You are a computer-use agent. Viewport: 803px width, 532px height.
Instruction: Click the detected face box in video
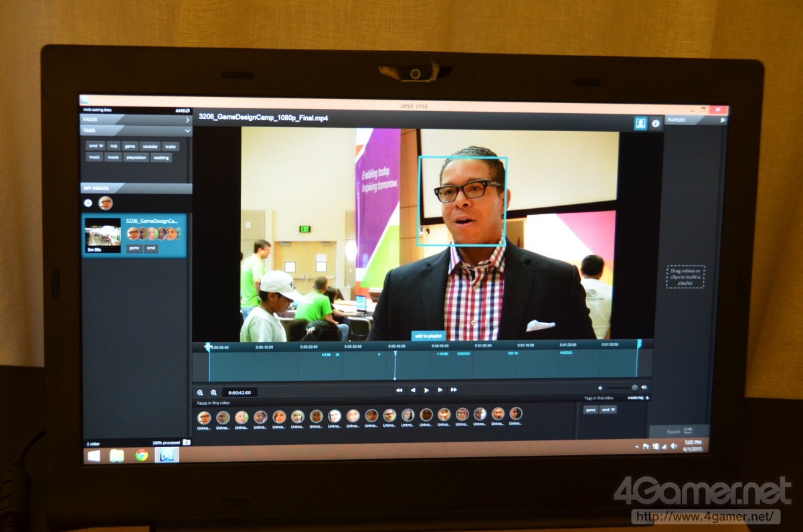pos(462,201)
